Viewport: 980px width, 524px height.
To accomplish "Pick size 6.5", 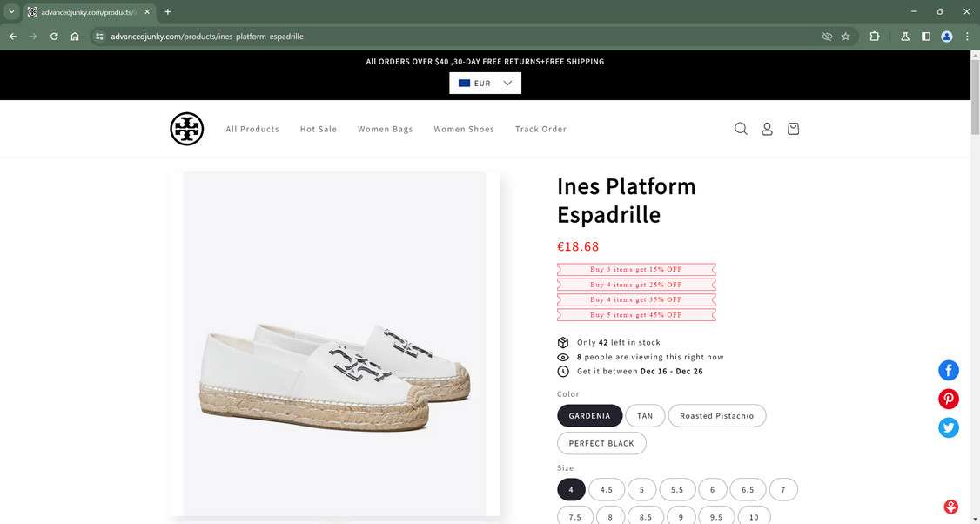I will (x=747, y=490).
